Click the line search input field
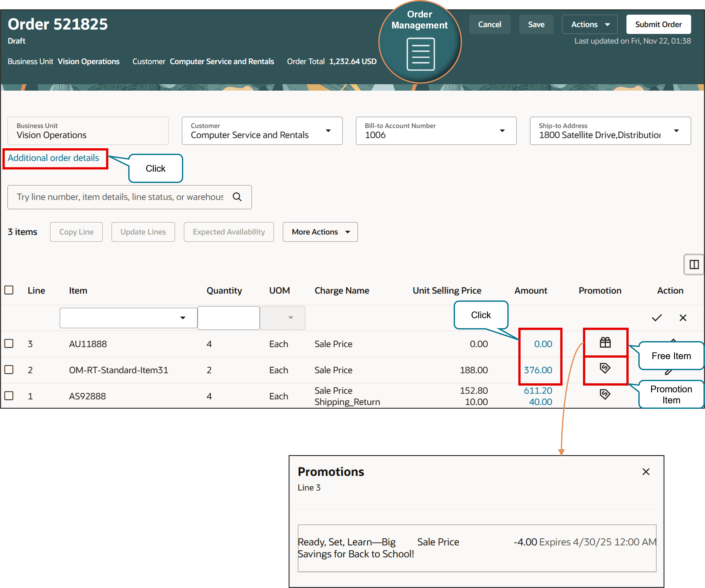 click(120, 197)
